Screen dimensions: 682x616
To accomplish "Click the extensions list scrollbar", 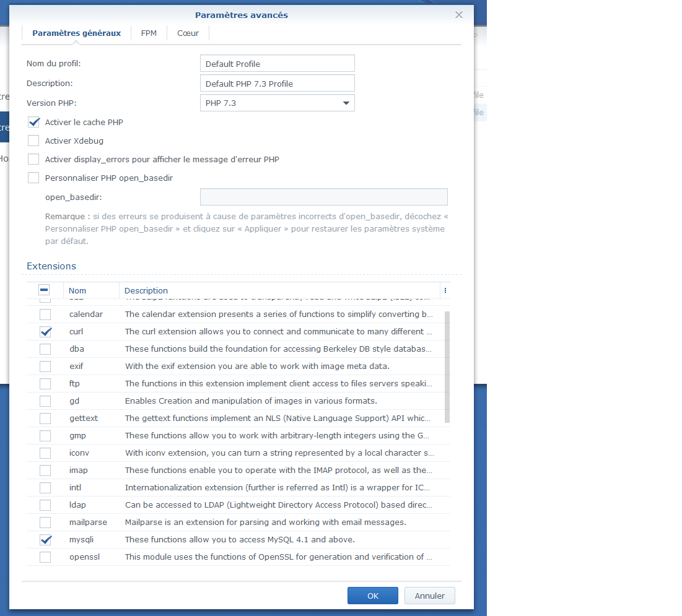I will point(447,367).
